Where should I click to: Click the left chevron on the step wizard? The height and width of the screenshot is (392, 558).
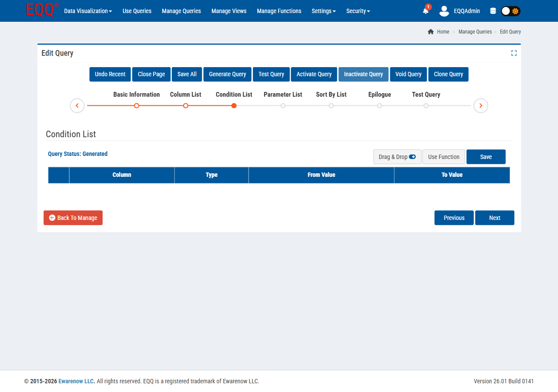coord(77,105)
